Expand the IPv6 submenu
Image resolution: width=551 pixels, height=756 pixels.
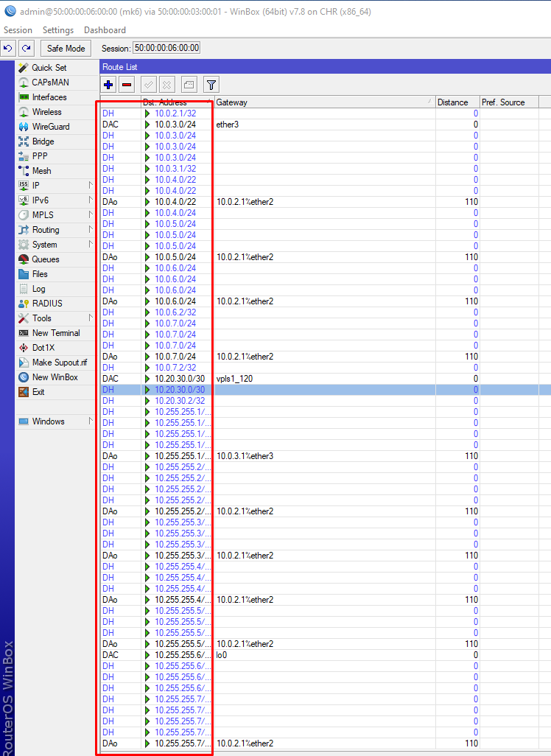(x=55, y=200)
